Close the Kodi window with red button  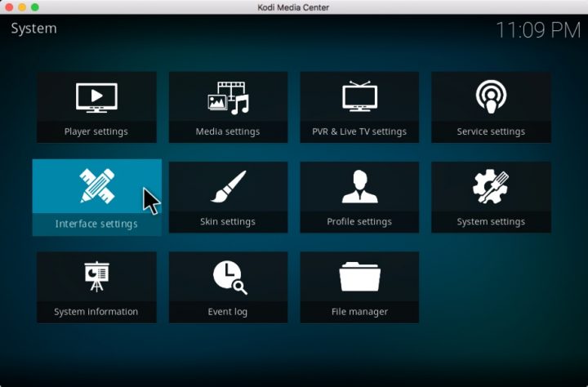[x=9, y=7]
